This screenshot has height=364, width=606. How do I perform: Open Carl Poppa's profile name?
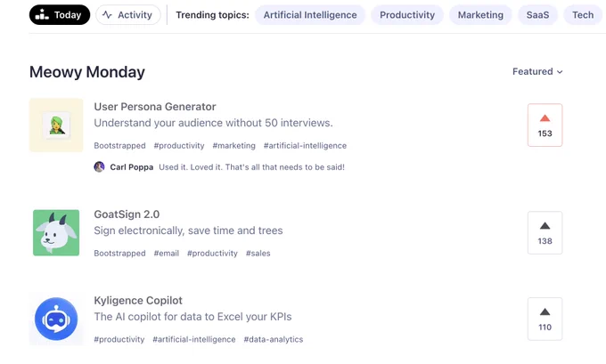(x=132, y=167)
